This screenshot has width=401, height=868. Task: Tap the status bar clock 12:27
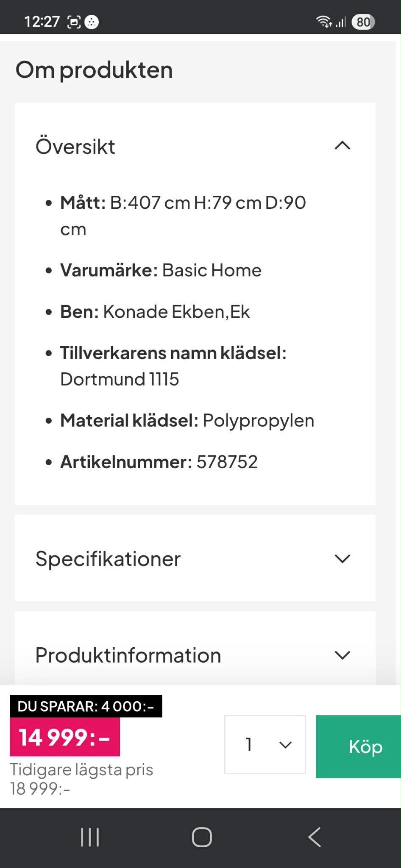click(x=42, y=22)
